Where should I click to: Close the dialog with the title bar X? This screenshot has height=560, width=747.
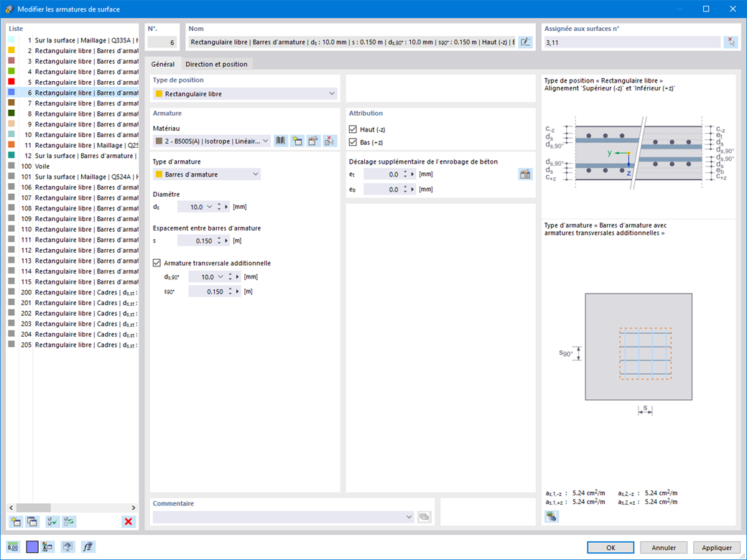point(733,9)
